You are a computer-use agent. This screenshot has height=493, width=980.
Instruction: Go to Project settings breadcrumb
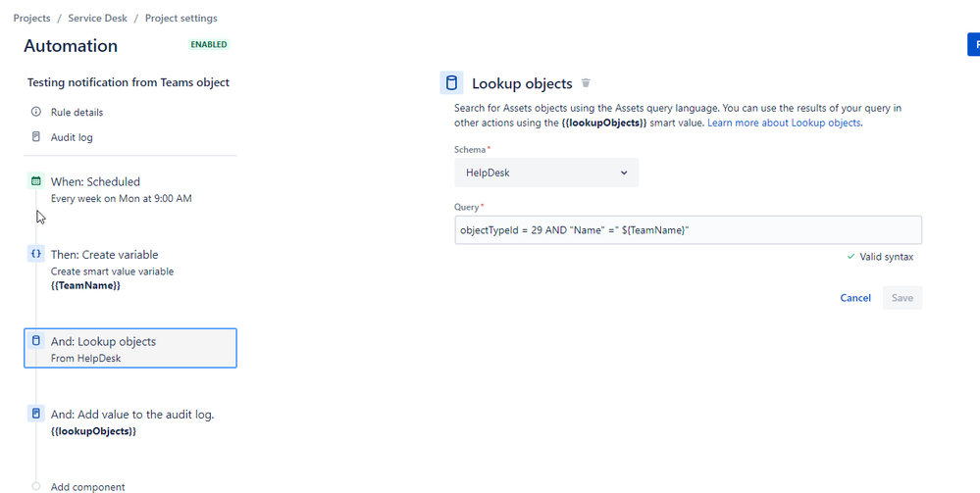[x=181, y=18]
